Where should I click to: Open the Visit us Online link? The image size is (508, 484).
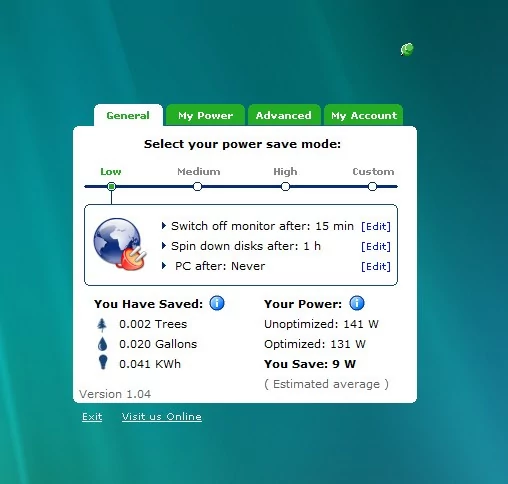click(x=162, y=417)
